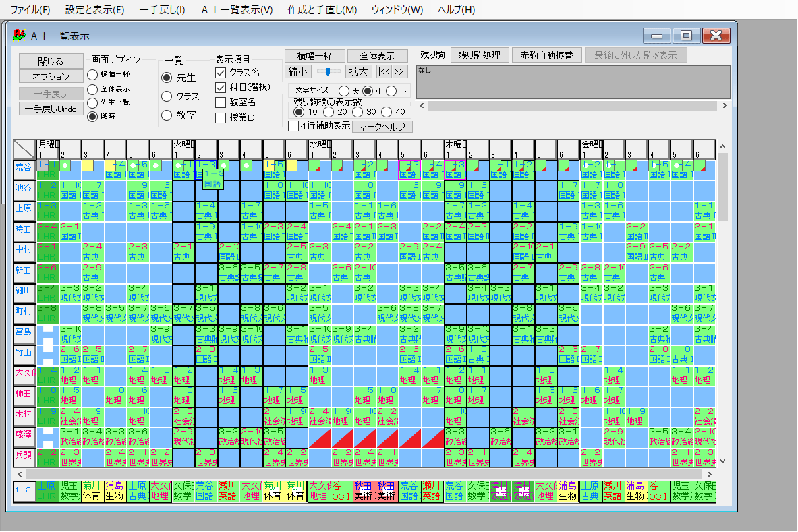Click the 一手戻しUndo button
This screenshot has height=532, width=798.
[51, 109]
